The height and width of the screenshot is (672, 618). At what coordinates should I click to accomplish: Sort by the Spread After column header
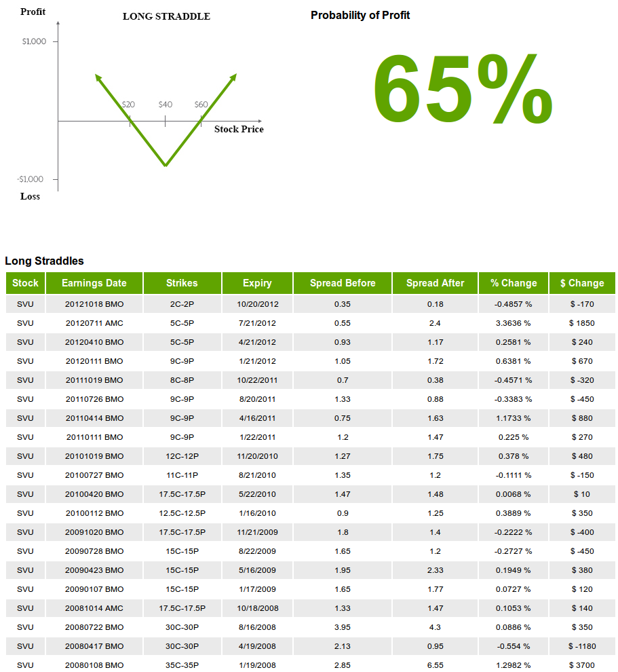tap(435, 283)
